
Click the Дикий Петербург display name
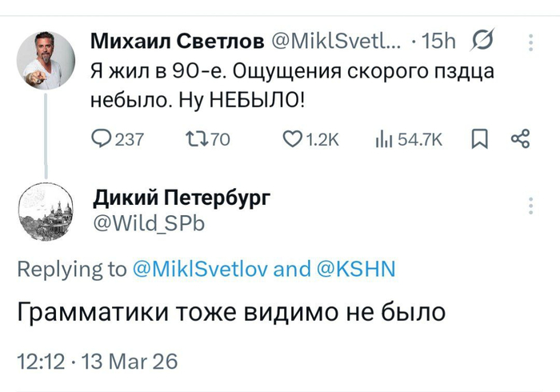coord(182,198)
